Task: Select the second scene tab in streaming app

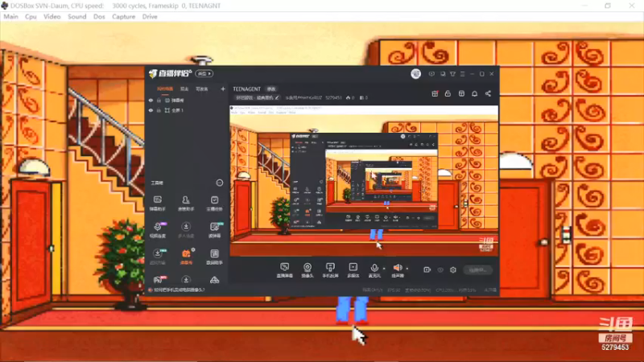Action: [x=184, y=88]
